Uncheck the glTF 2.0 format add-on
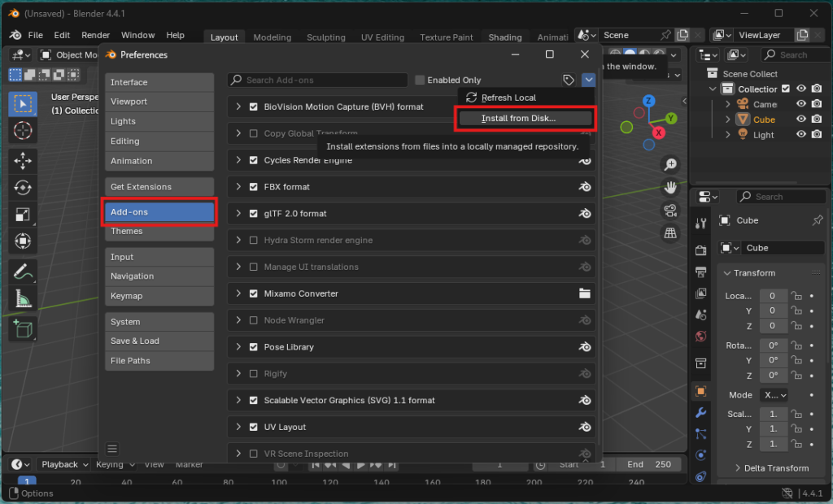 254,214
